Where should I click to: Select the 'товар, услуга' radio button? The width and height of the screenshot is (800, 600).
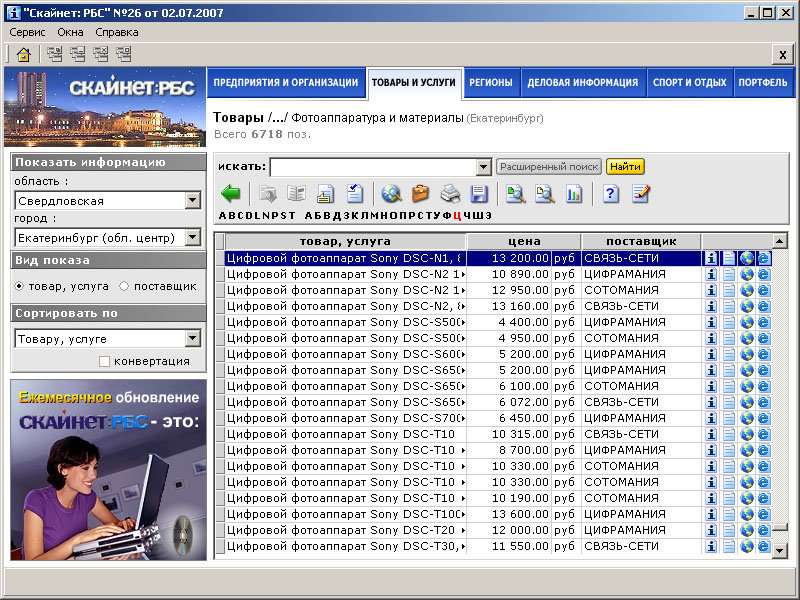pyautogui.click(x=19, y=286)
